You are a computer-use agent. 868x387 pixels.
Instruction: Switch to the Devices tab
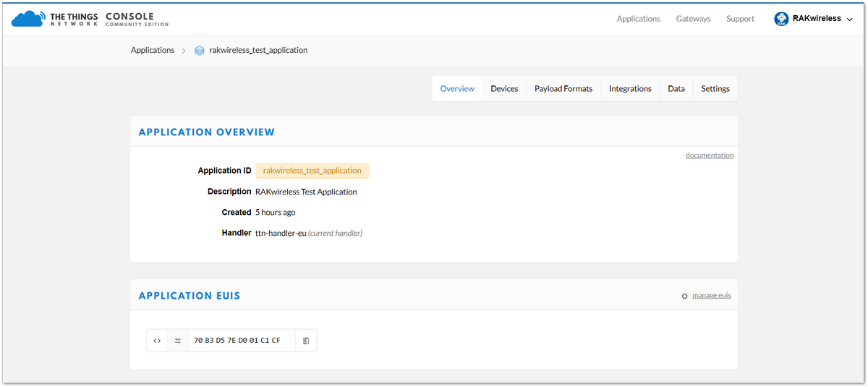tap(504, 88)
